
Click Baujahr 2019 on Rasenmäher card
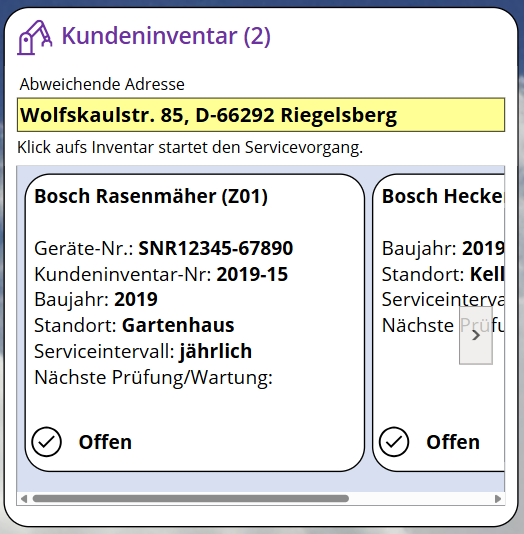click(x=96, y=300)
